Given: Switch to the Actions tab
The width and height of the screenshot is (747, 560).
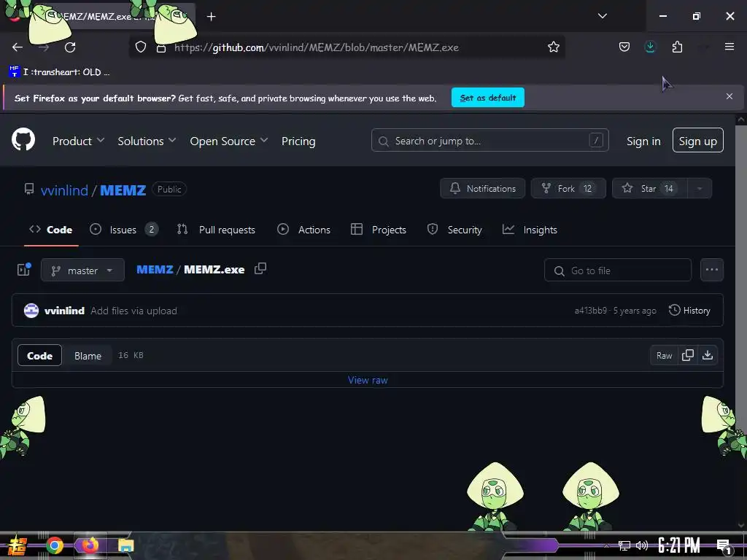Looking at the screenshot, I should pos(303,230).
